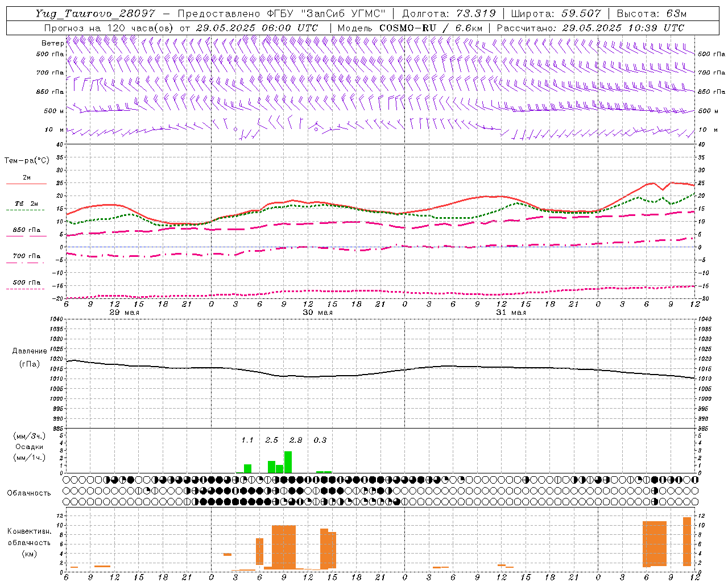Image resolution: width=728 pixels, height=582 pixels.
Task: Click the precipitation value 2.8
Action: click(296, 440)
